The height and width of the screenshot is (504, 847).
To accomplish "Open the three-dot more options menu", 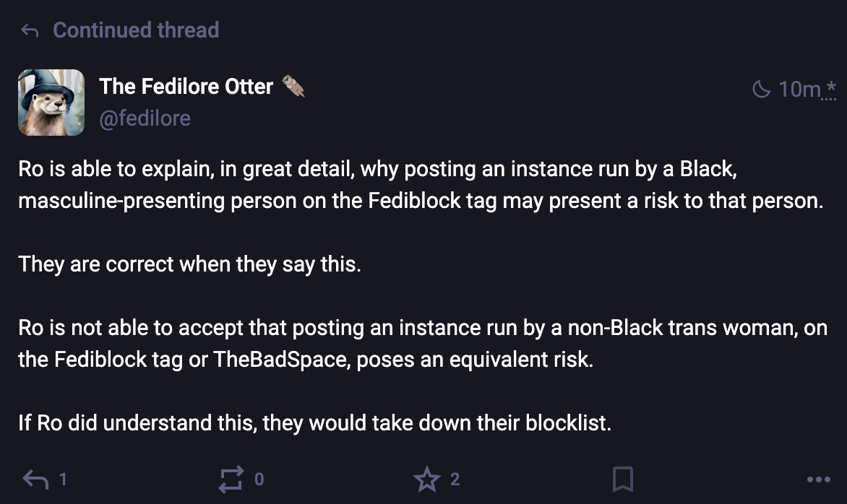I will click(x=818, y=479).
